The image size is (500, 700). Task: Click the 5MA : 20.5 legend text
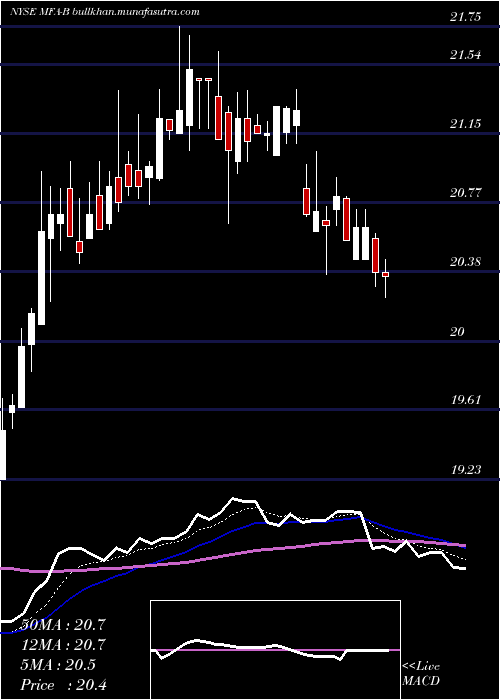point(58,664)
